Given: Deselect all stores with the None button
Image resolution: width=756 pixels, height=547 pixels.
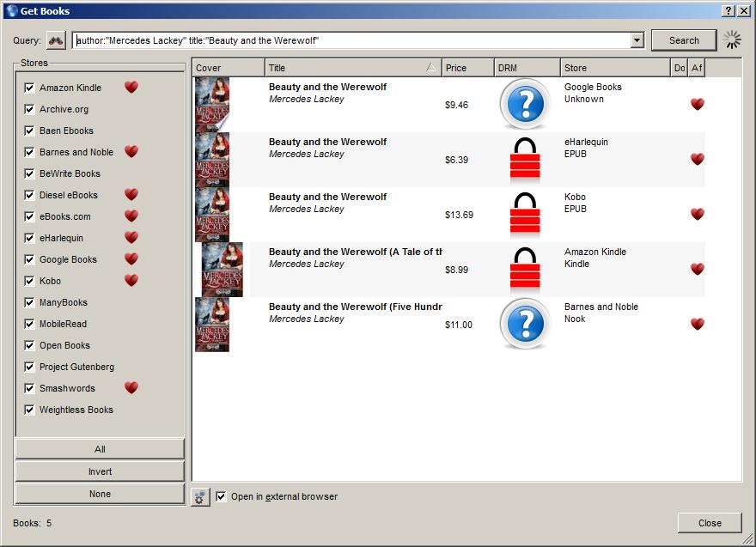Looking at the screenshot, I should click(x=100, y=494).
